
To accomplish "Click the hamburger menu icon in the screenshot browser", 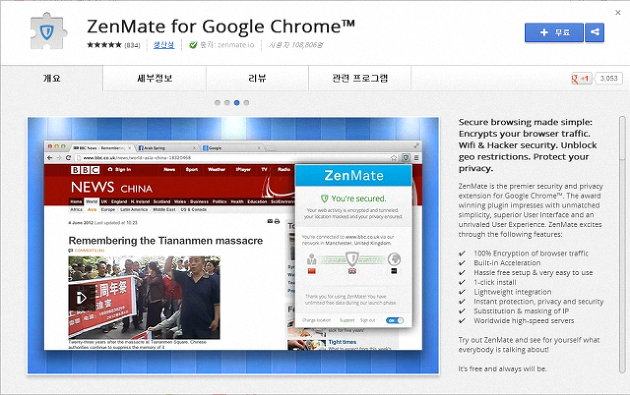I will point(416,158).
